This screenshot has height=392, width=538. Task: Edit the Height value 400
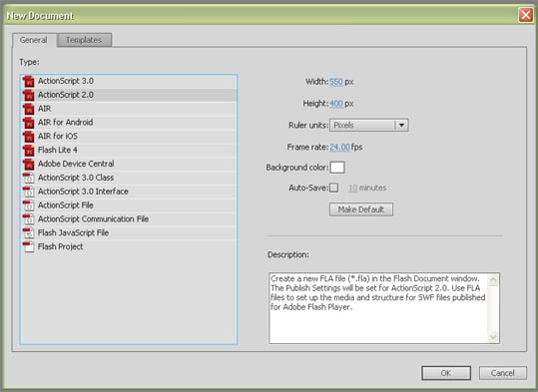(336, 103)
